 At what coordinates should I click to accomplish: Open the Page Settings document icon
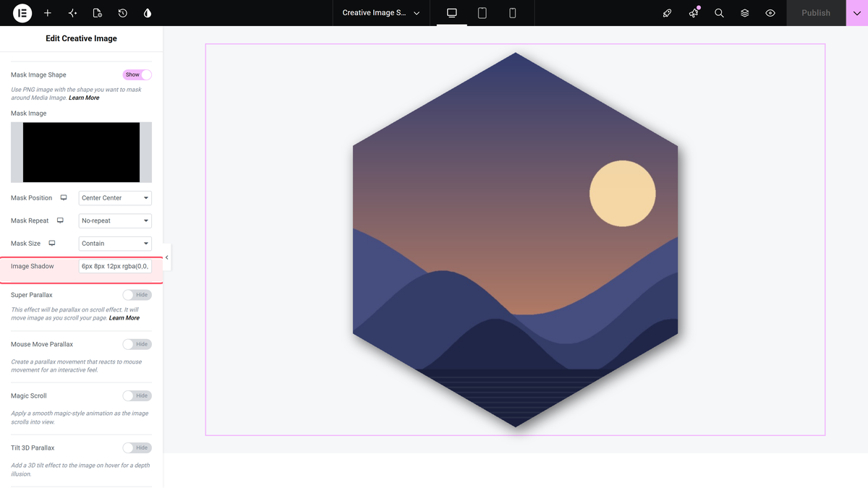[98, 13]
